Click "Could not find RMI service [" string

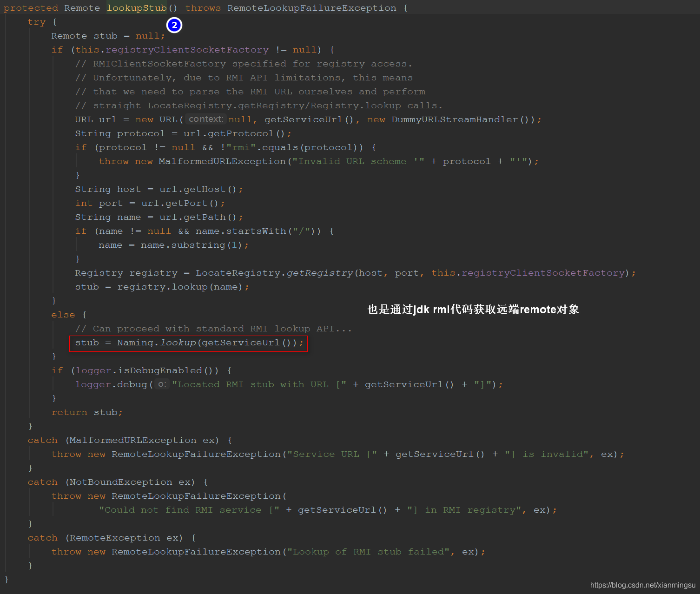click(190, 510)
